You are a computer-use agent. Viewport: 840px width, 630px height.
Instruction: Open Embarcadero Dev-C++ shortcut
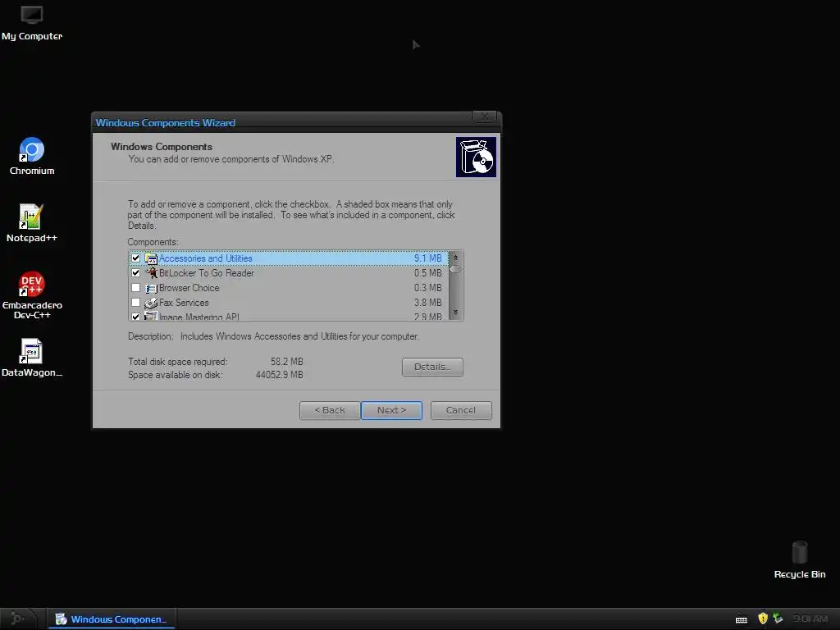(32, 295)
